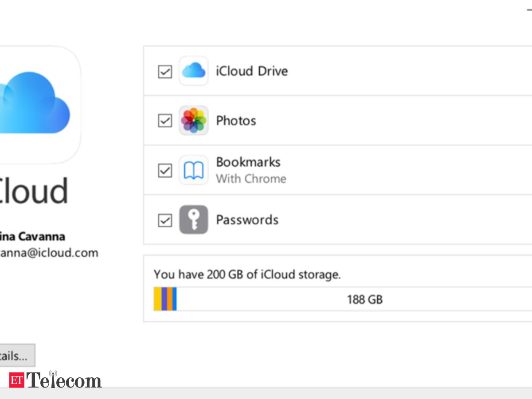Click the purple storage bar segment

(164, 299)
